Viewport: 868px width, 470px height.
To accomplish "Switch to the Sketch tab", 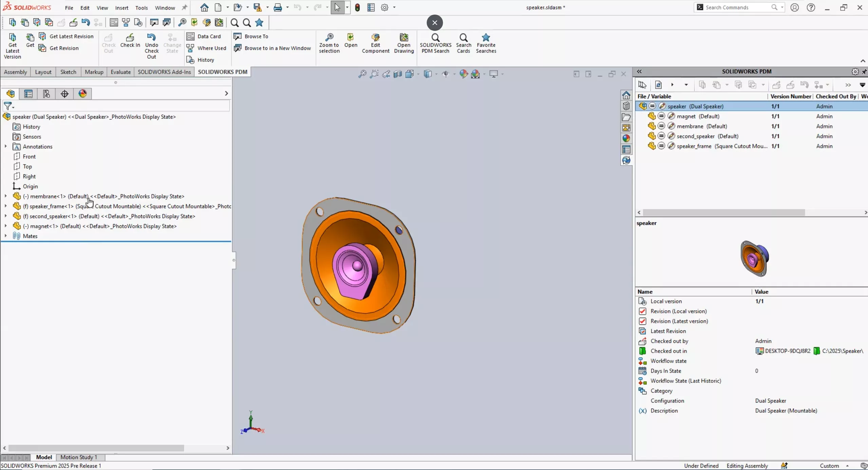I will (x=68, y=71).
